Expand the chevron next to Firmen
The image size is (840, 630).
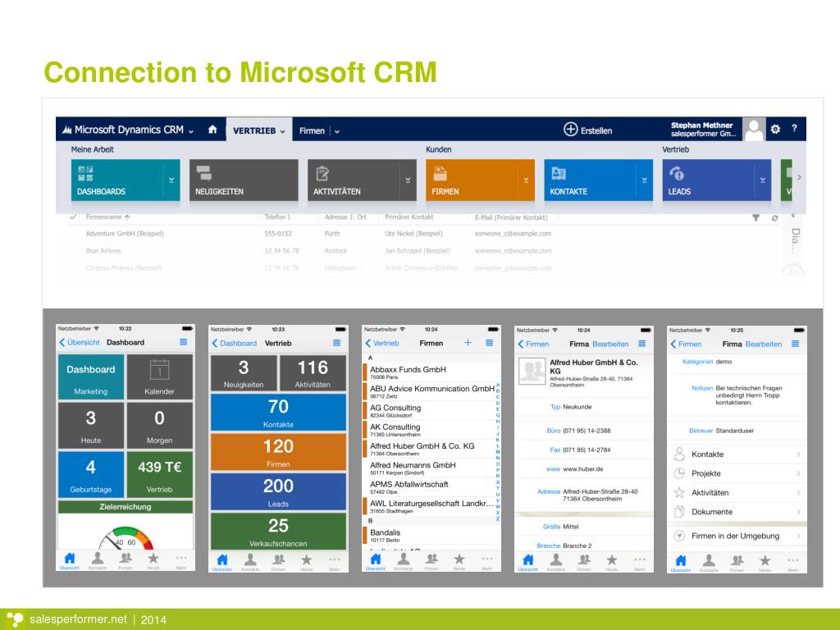point(337,131)
